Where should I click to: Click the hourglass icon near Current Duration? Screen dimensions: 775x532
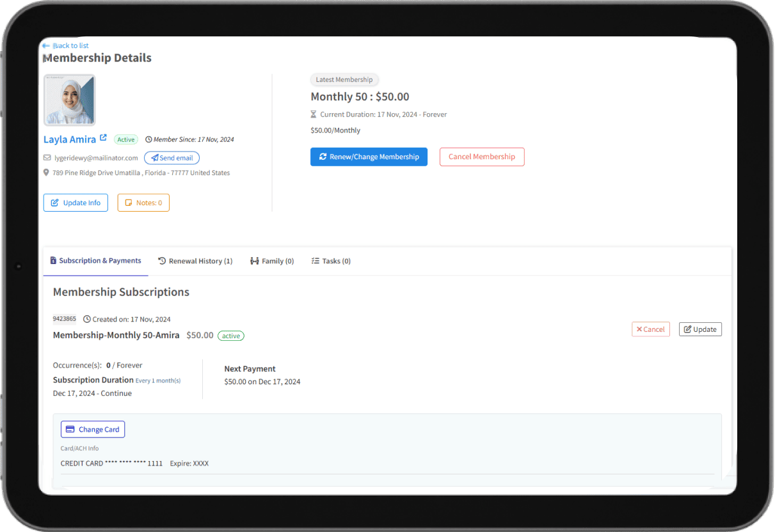pos(314,114)
